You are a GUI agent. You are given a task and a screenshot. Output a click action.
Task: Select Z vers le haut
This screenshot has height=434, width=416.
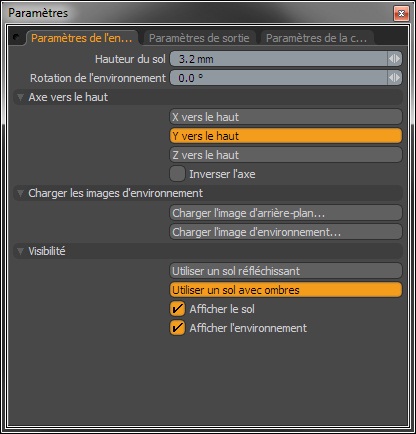[x=286, y=155]
